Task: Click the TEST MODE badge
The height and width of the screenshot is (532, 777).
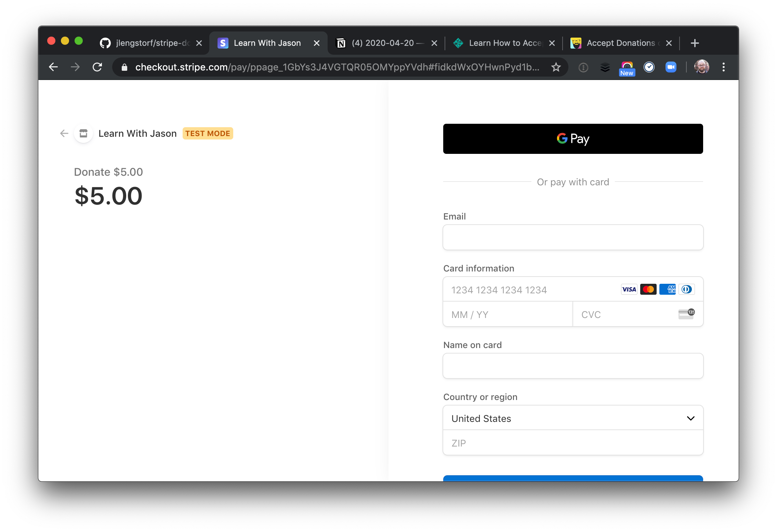Action: pyautogui.click(x=207, y=133)
